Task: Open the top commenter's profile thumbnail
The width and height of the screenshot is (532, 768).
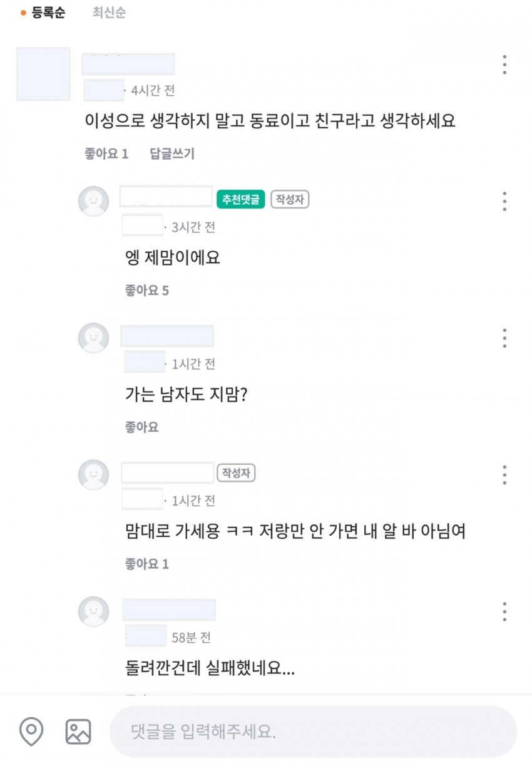Action: (43, 74)
